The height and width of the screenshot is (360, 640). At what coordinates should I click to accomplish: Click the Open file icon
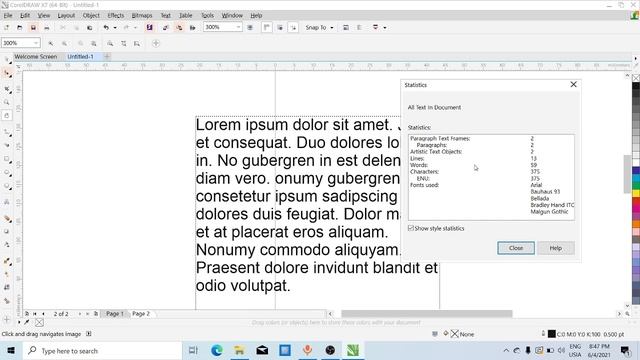[20, 27]
